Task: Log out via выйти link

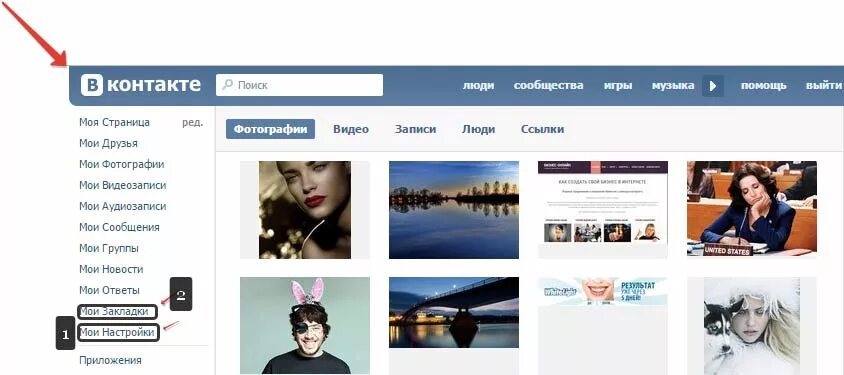Action: click(824, 86)
